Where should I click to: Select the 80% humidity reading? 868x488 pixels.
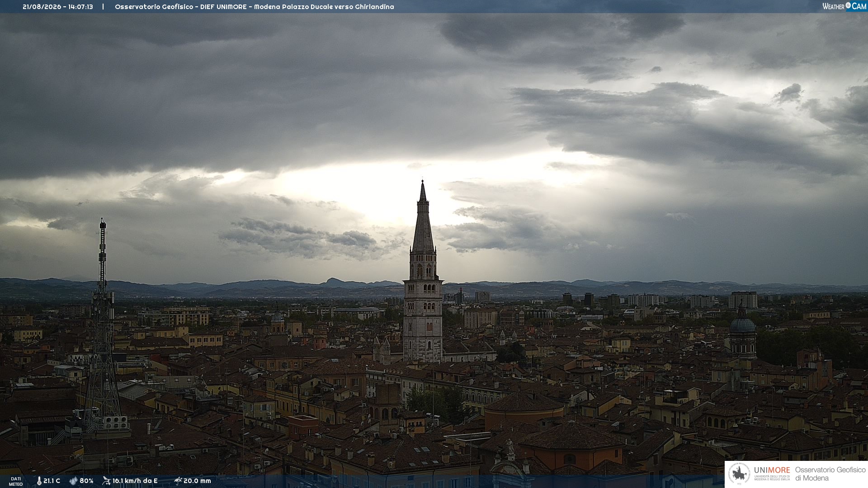86,481
